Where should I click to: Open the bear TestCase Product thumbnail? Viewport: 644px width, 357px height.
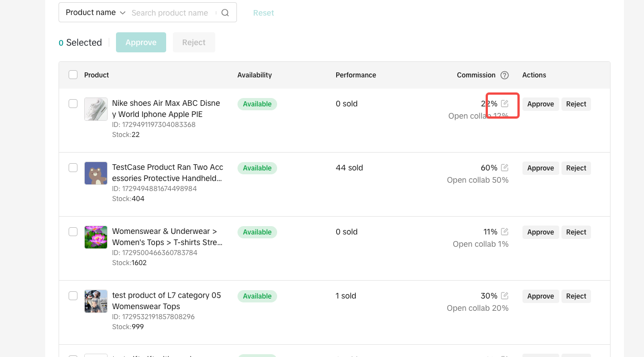pos(96,173)
